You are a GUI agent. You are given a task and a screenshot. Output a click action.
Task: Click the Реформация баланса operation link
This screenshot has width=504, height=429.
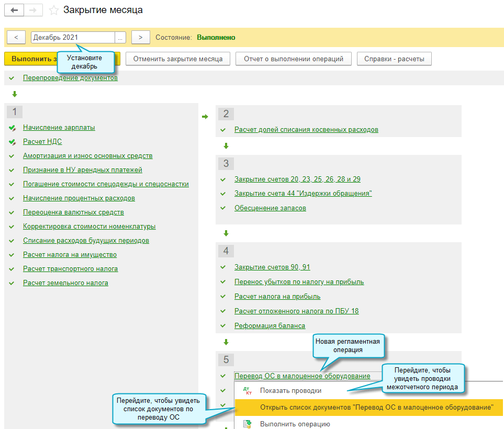(x=270, y=325)
